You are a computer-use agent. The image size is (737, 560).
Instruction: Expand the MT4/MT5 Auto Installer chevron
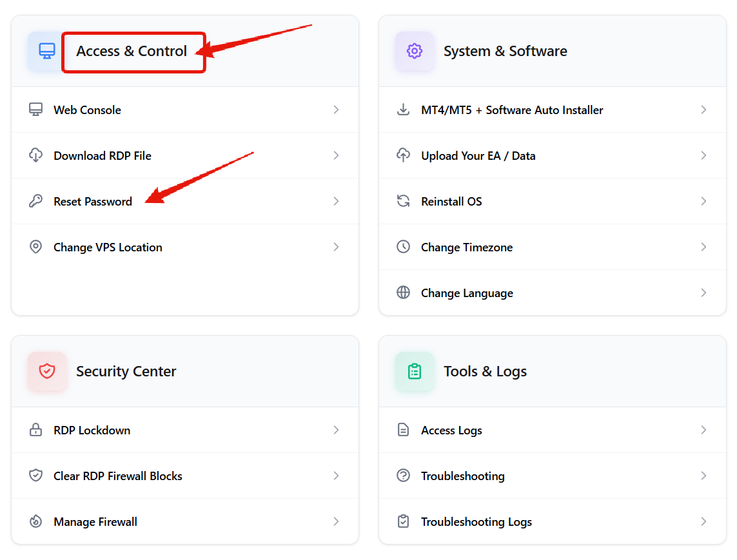703,110
